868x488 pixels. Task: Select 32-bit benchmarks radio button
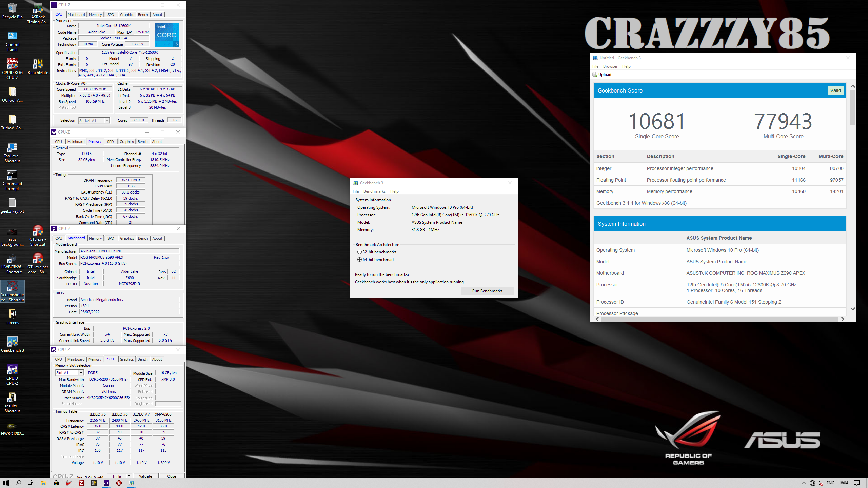[x=359, y=252]
